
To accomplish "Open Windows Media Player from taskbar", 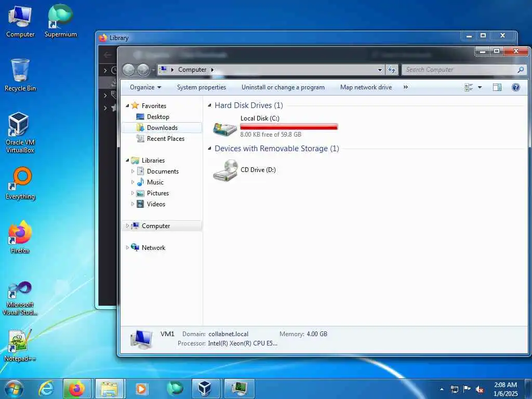I will (x=141, y=389).
